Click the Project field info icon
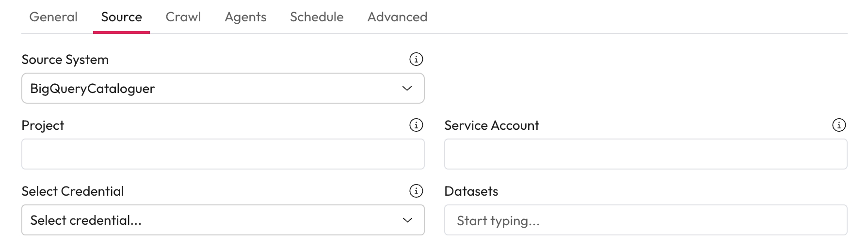 (416, 125)
